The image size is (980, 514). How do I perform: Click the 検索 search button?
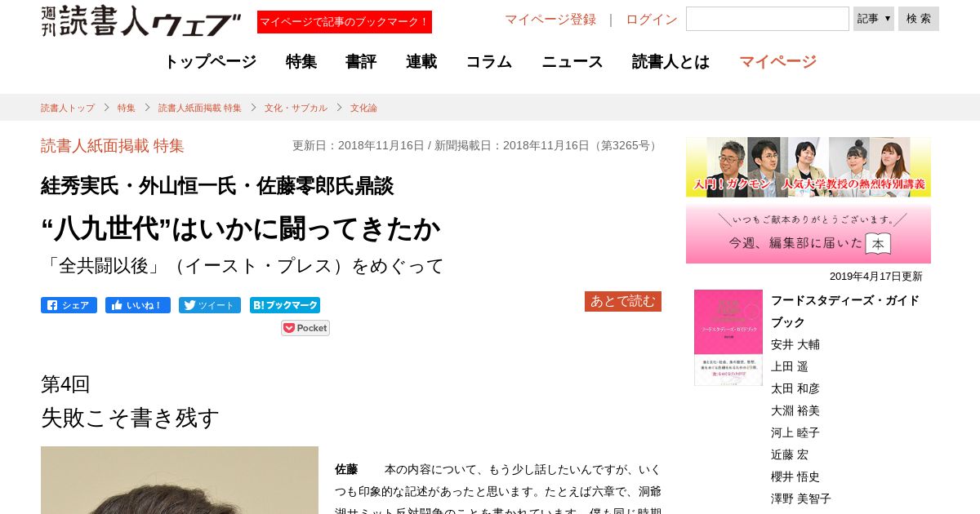pyautogui.click(x=919, y=19)
